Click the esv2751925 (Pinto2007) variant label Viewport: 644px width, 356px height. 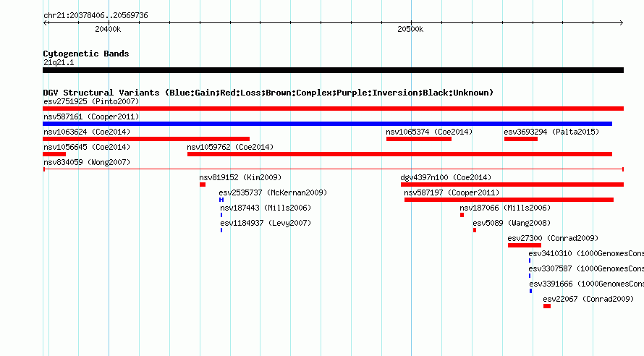coord(91,101)
